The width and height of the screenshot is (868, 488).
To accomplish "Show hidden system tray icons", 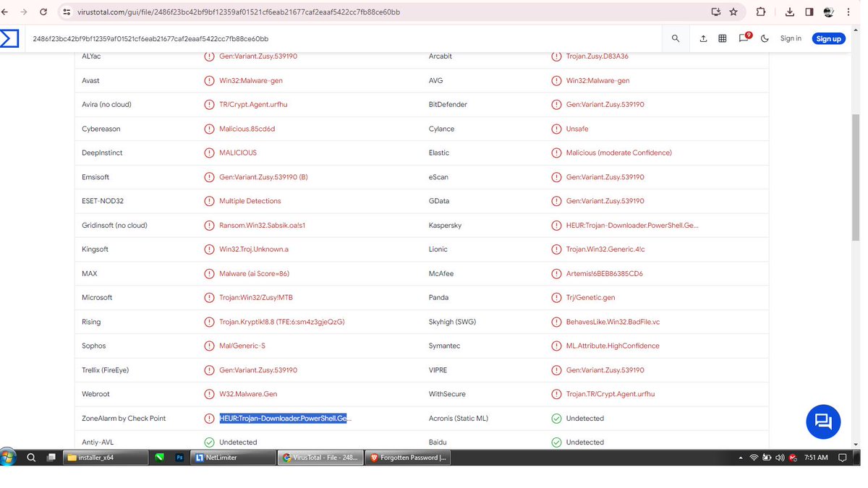I will tap(741, 458).
